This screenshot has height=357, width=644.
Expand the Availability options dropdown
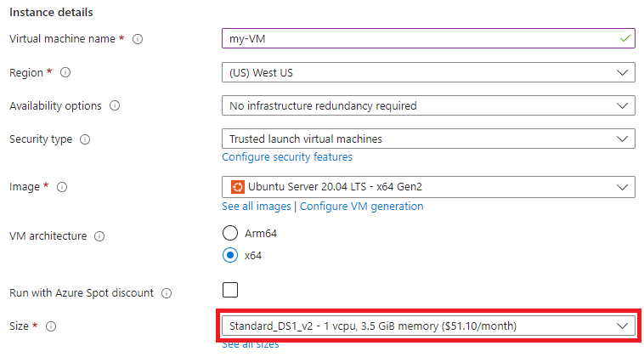pyautogui.click(x=428, y=105)
